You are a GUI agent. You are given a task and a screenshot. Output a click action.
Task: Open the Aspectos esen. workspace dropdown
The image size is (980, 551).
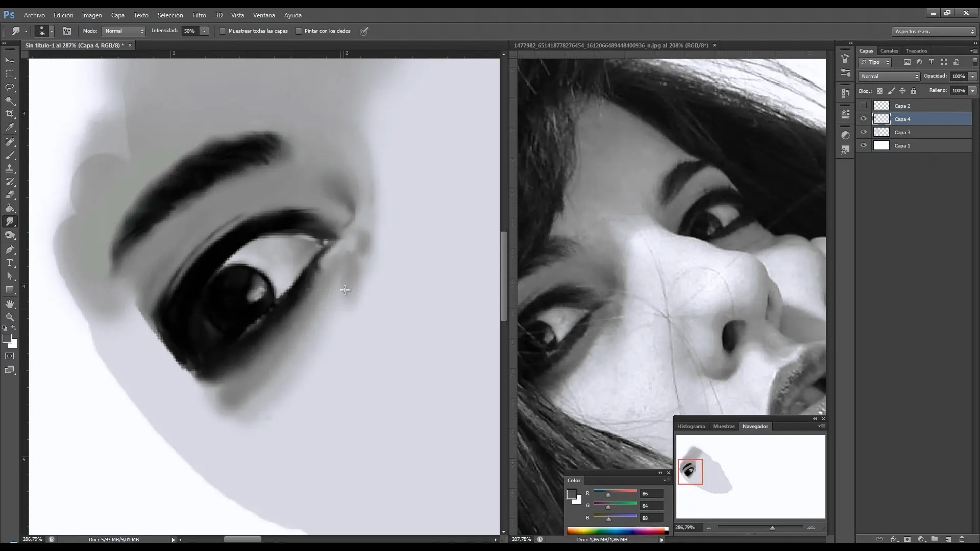tap(934, 32)
